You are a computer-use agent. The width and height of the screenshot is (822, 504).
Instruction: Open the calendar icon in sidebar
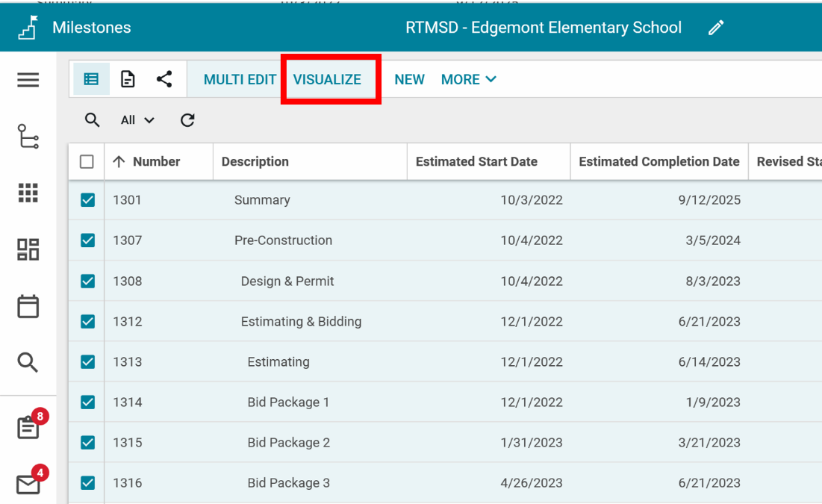(x=28, y=306)
